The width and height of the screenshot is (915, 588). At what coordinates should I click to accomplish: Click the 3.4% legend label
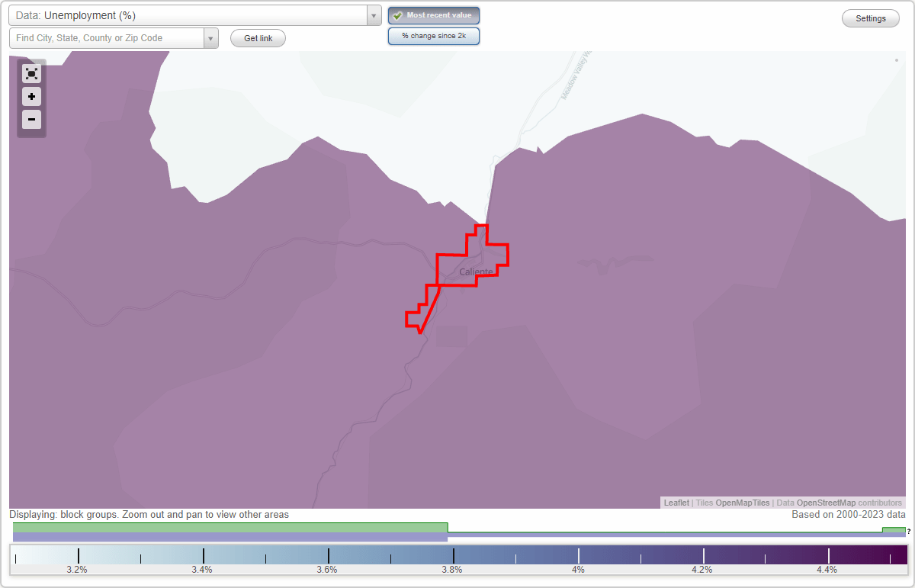(202, 570)
